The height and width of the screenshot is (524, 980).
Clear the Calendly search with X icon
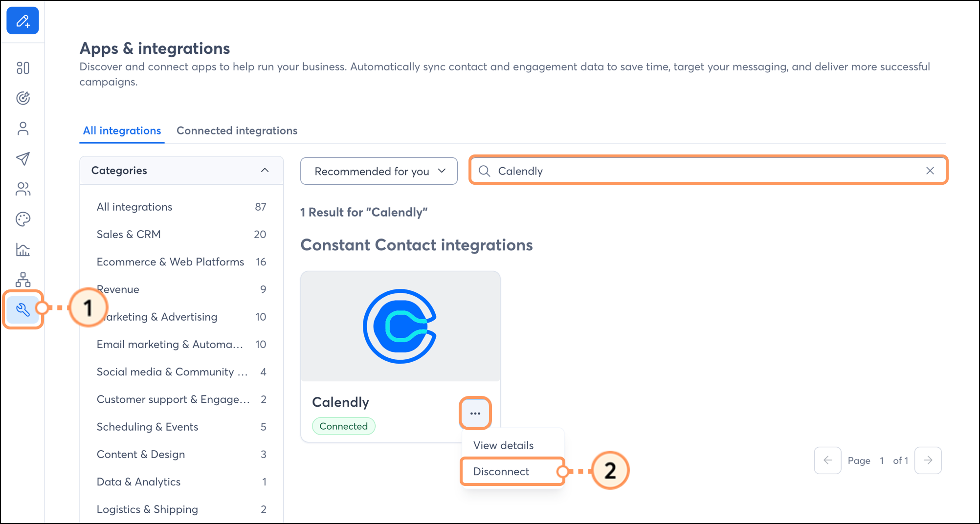coord(930,171)
